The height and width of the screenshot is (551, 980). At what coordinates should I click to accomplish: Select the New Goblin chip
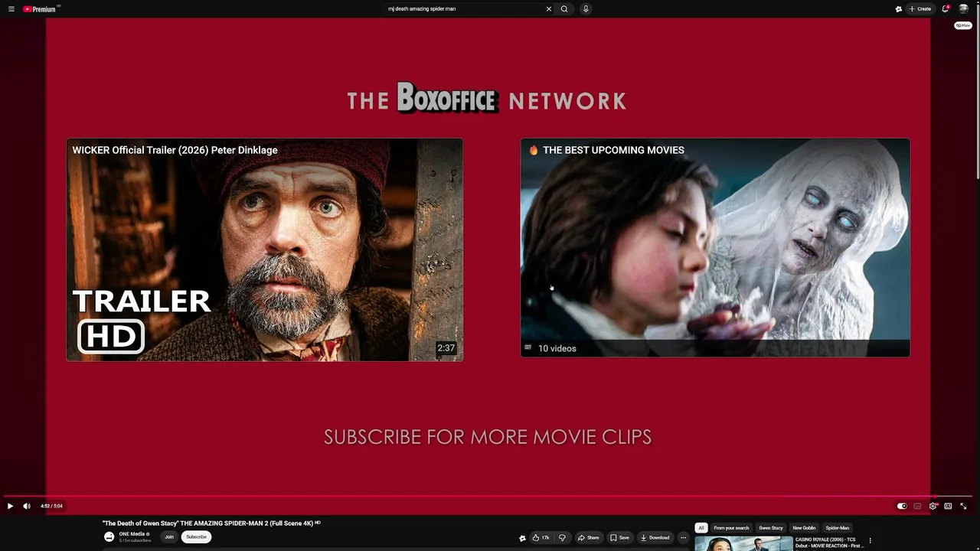pos(804,528)
